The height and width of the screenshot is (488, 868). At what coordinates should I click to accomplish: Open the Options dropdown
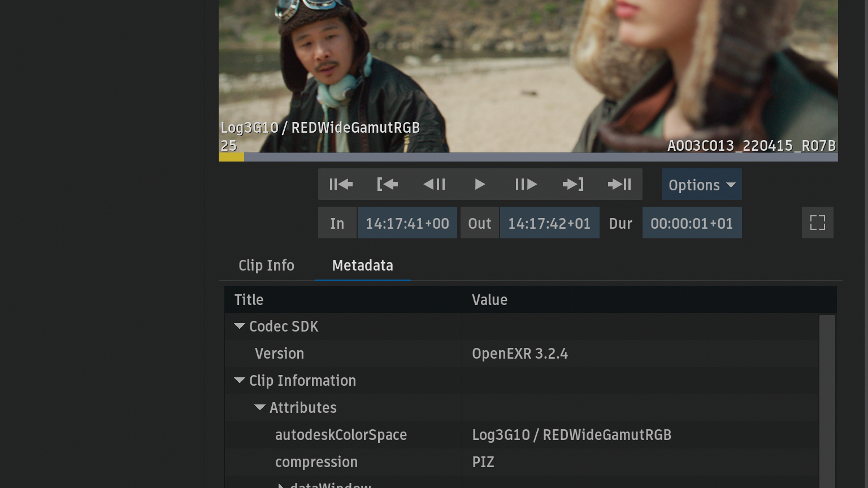coord(701,185)
